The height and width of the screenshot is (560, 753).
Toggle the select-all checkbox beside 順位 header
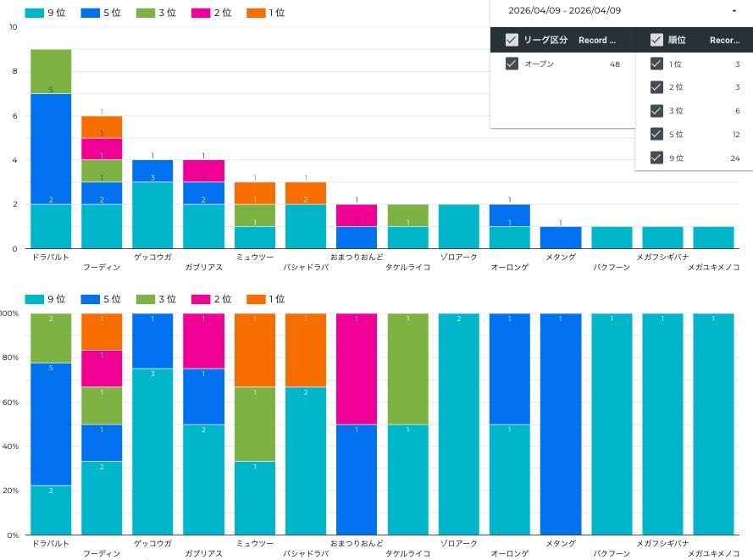pos(656,40)
